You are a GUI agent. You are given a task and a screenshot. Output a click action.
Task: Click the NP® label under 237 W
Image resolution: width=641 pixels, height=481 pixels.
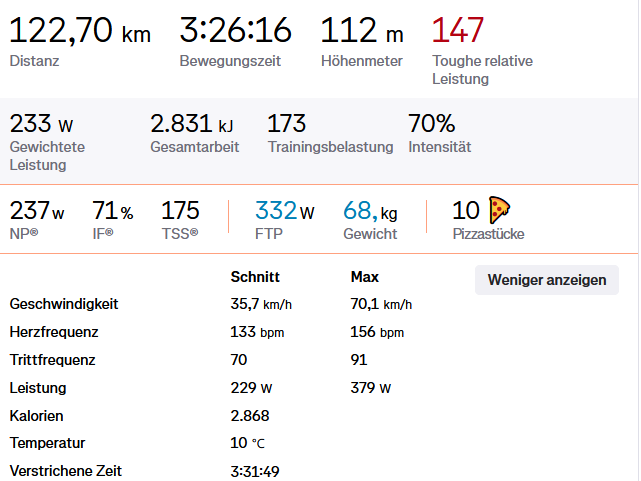pyautogui.click(x=24, y=234)
